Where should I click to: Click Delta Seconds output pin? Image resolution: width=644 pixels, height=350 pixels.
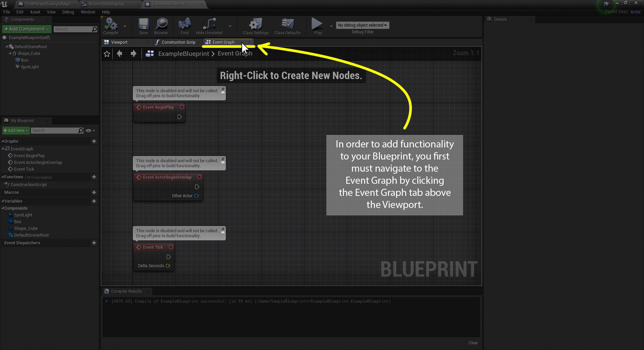(168, 266)
